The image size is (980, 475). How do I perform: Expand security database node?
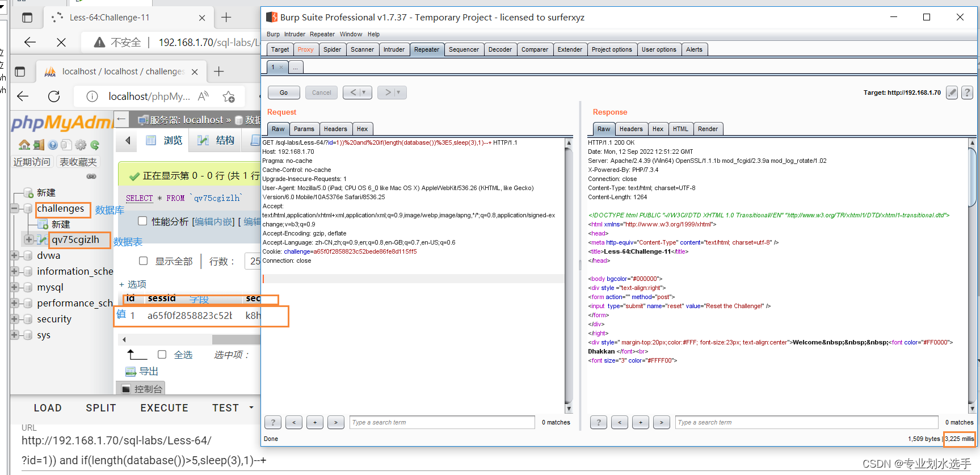tap(15, 319)
